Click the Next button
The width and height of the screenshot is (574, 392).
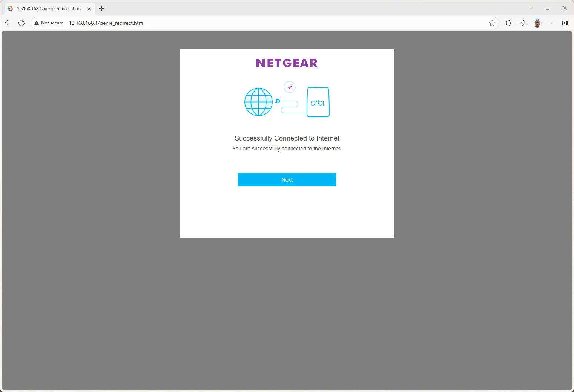(x=287, y=180)
